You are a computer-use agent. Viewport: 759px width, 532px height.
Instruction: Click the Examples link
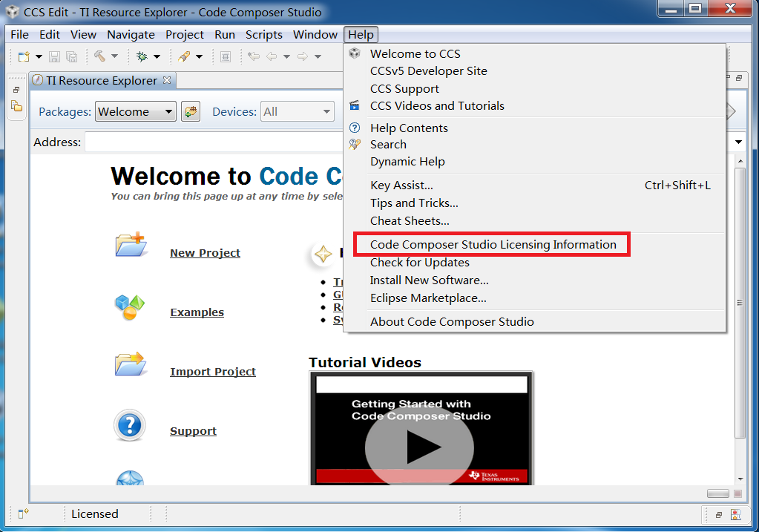click(x=197, y=312)
